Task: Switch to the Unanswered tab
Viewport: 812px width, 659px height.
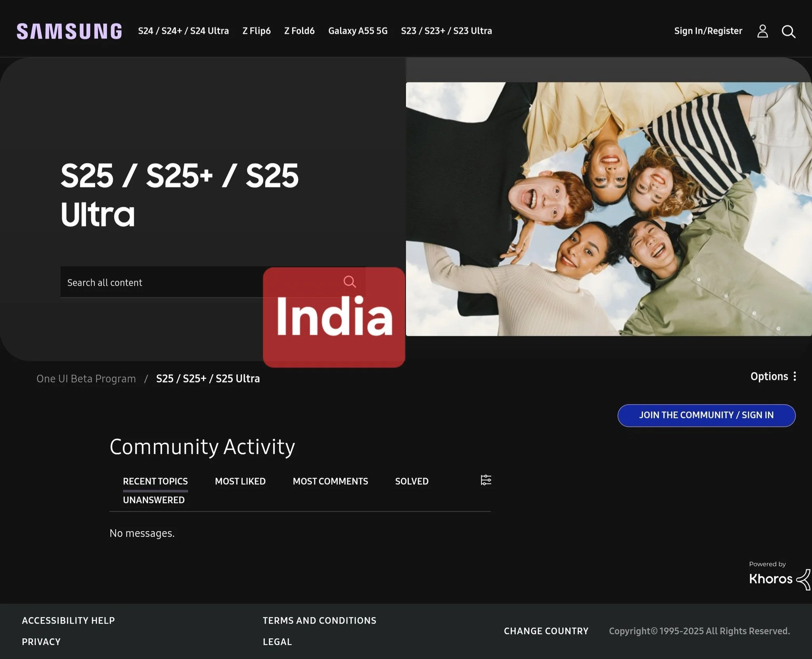Action: 154,500
